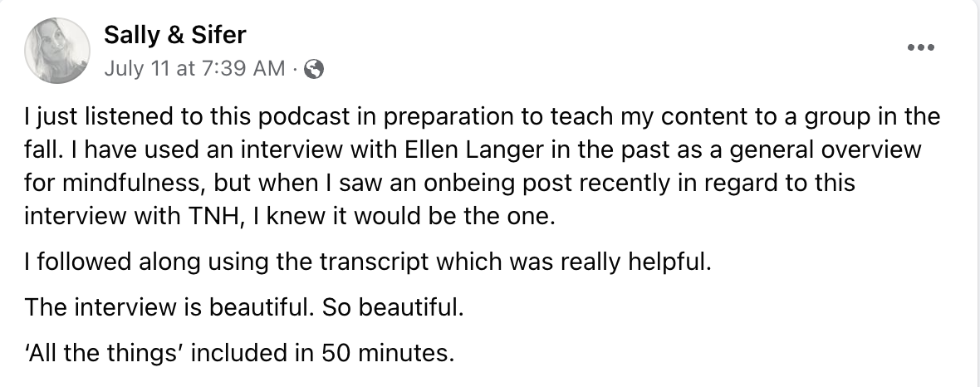
Task: Click the globe public audience icon
Action: click(x=314, y=69)
